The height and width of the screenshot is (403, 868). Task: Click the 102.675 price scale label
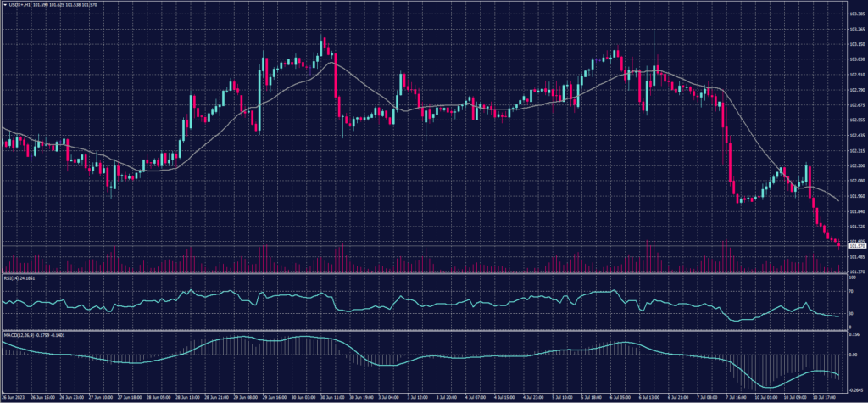click(856, 104)
